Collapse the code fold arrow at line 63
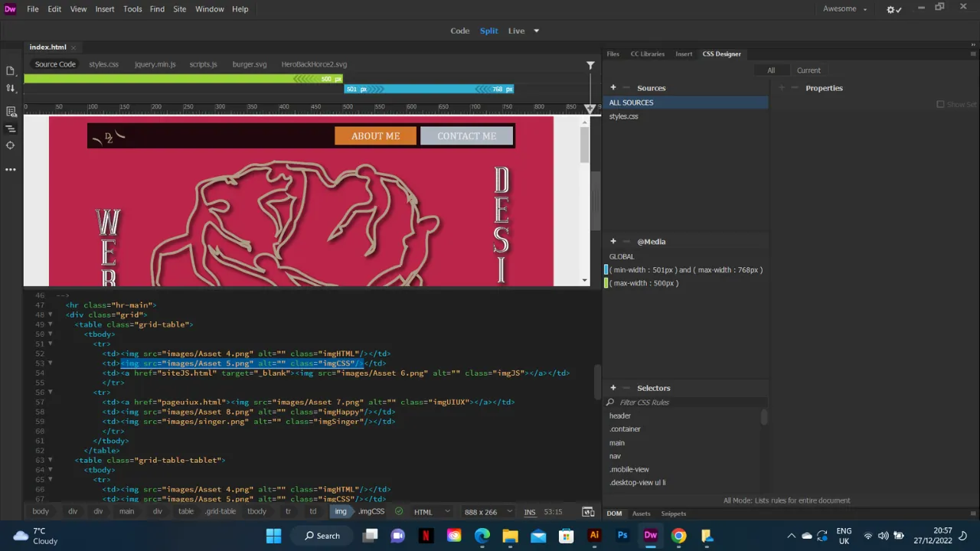 point(51,460)
